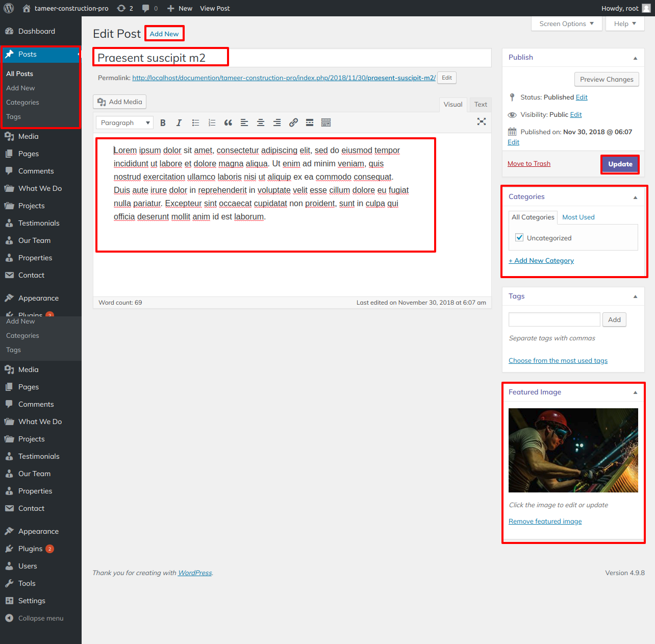Click the Users icon in sidebar
Image resolution: width=655 pixels, height=644 pixels.
9,566
